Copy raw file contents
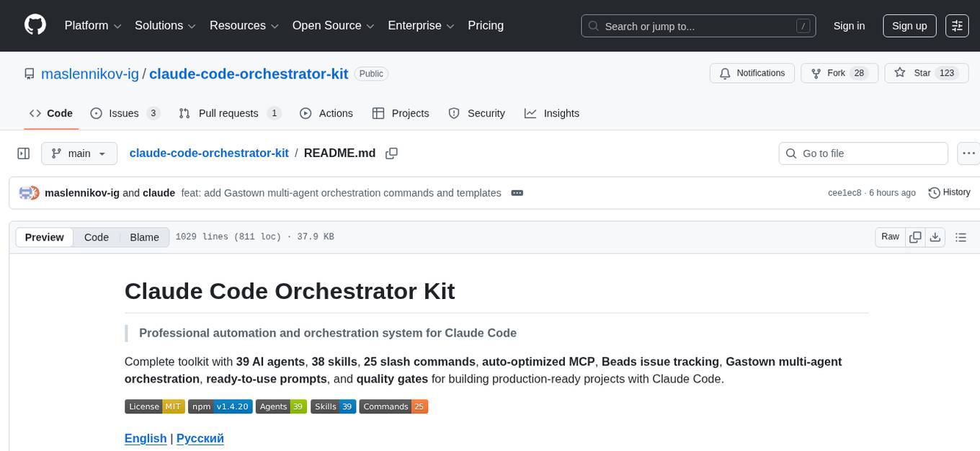The image size is (980, 451). click(914, 236)
